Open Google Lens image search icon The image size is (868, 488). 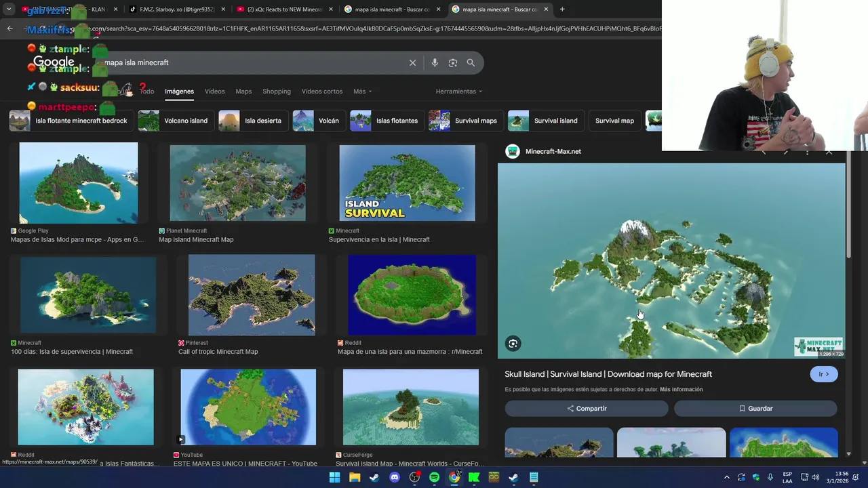pyautogui.click(x=453, y=62)
